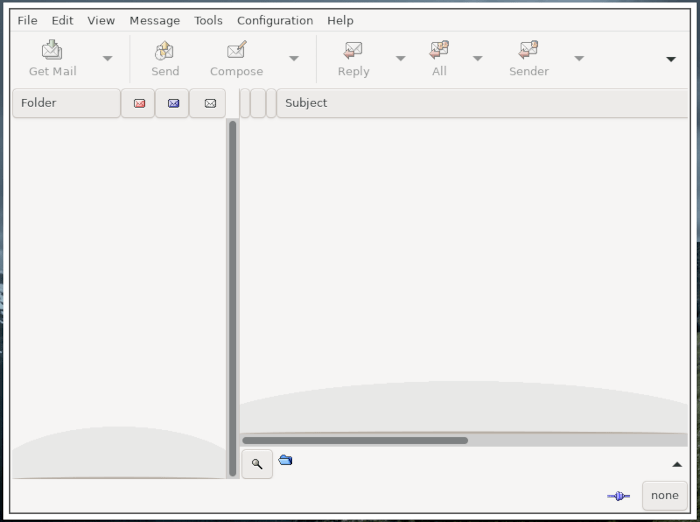Click the Reply to All icon
This screenshot has width=700, height=522.
click(439, 50)
